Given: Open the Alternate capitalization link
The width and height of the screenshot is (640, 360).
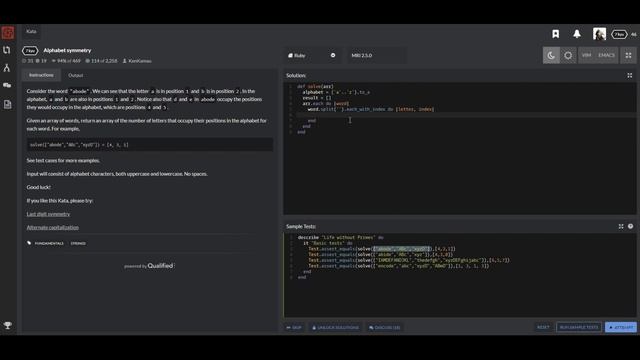Looking at the screenshot, I should 53,227.
